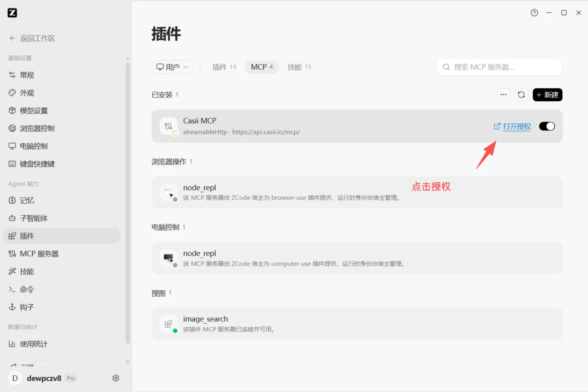Select 电脑控制 sidebar item

coord(62,146)
